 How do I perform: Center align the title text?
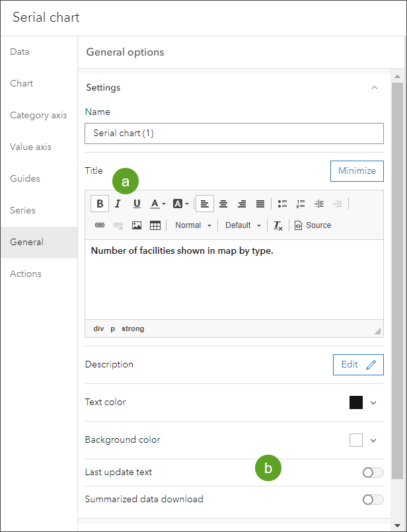[223, 204]
